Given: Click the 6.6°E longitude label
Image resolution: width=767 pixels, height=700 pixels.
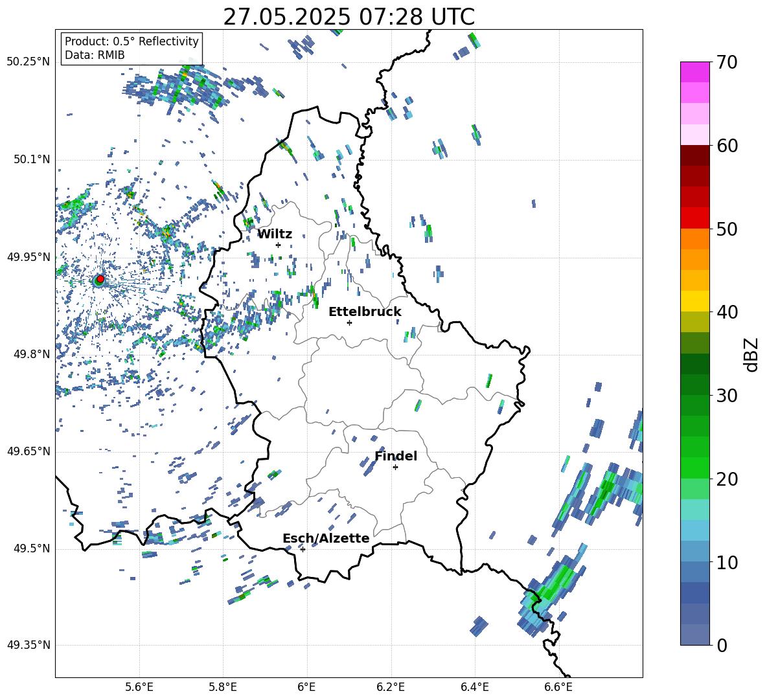Looking at the screenshot, I should 558,687.
